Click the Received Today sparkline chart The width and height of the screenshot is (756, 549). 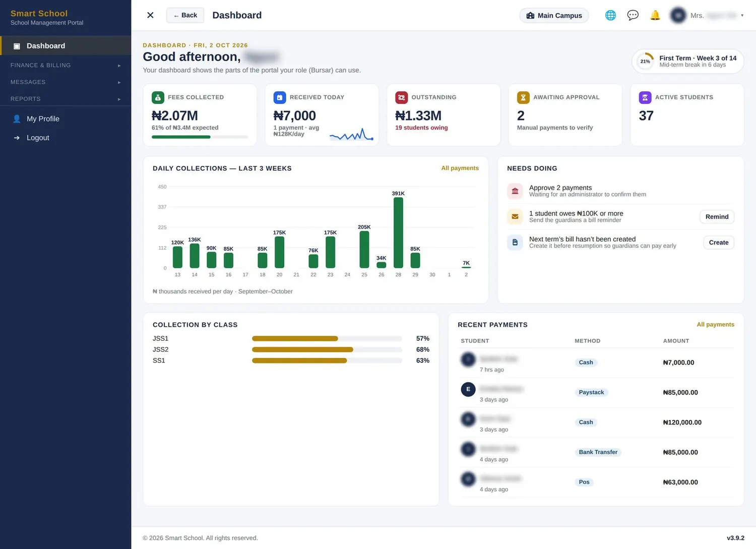(x=351, y=135)
